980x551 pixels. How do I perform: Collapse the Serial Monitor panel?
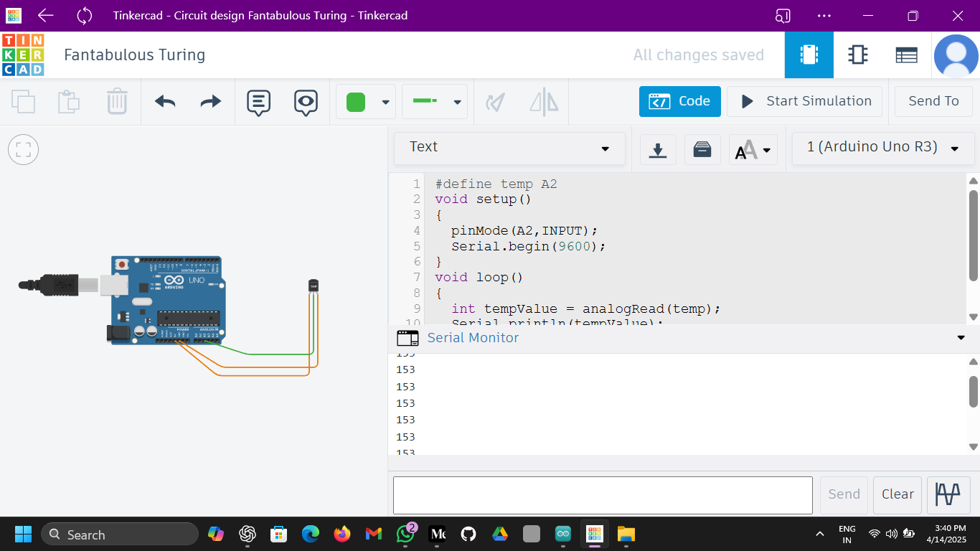[961, 338]
